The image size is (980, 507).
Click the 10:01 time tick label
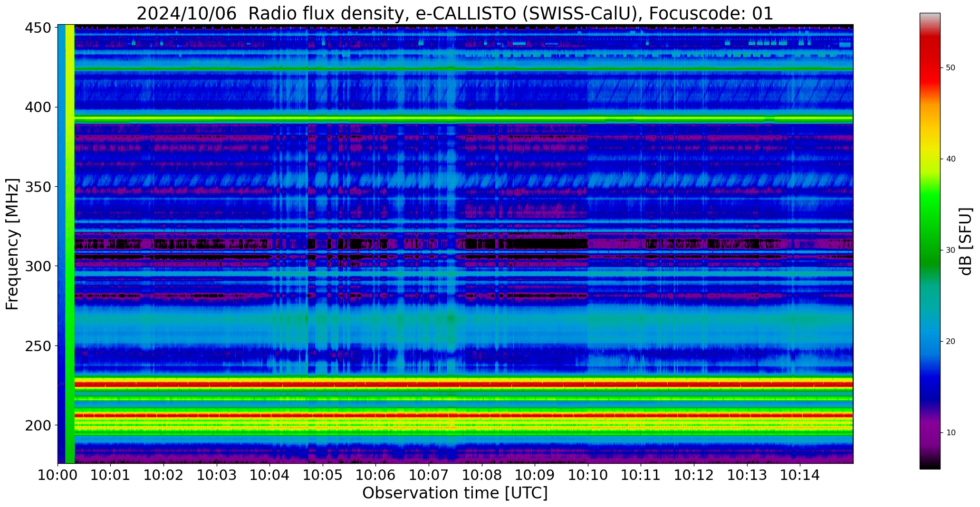click(111, 475)
